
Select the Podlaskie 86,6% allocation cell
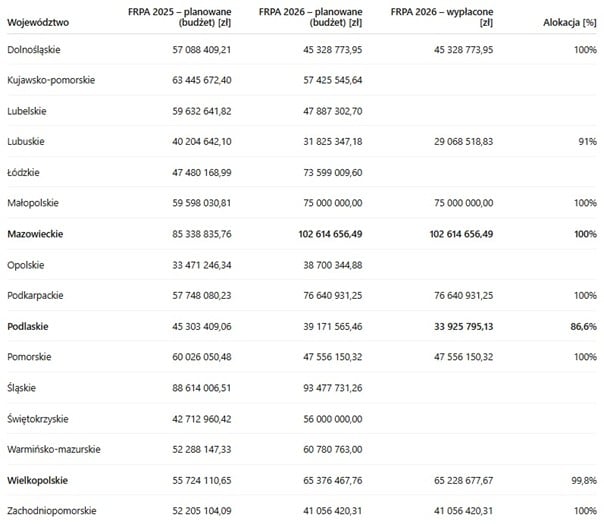pos(581,326)
